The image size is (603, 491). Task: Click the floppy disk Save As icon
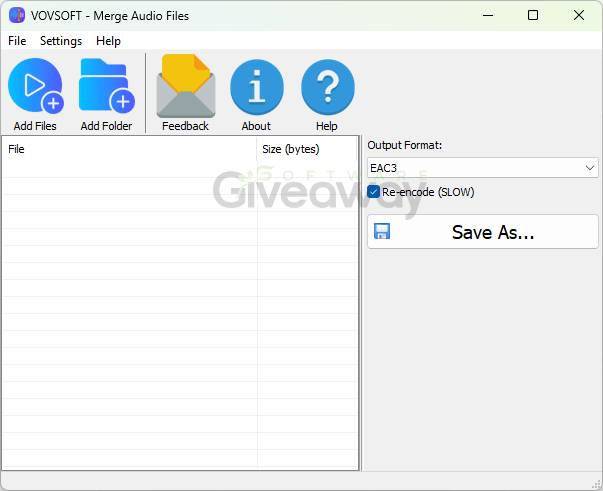[x=382, y=231]
